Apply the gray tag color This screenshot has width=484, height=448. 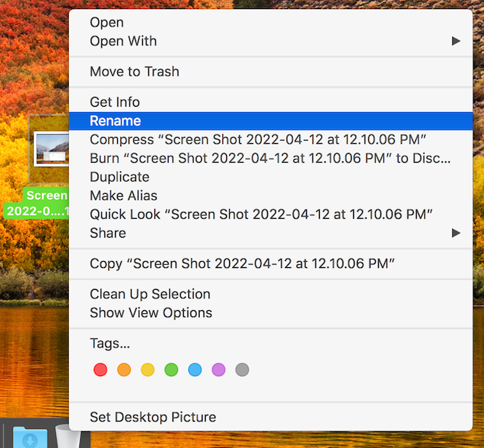(242, 370)
